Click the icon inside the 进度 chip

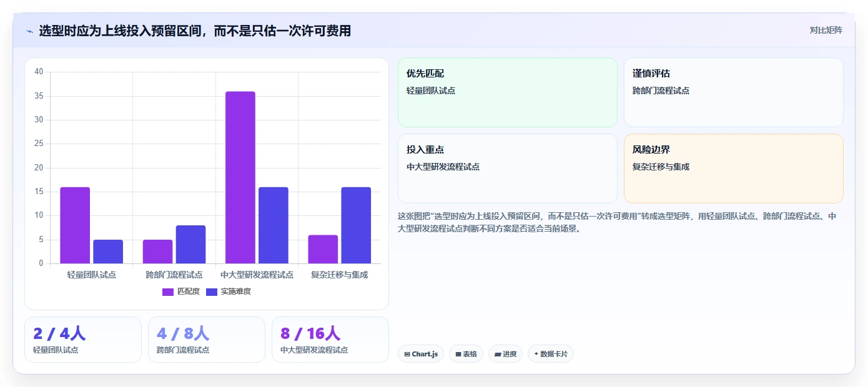498,354
